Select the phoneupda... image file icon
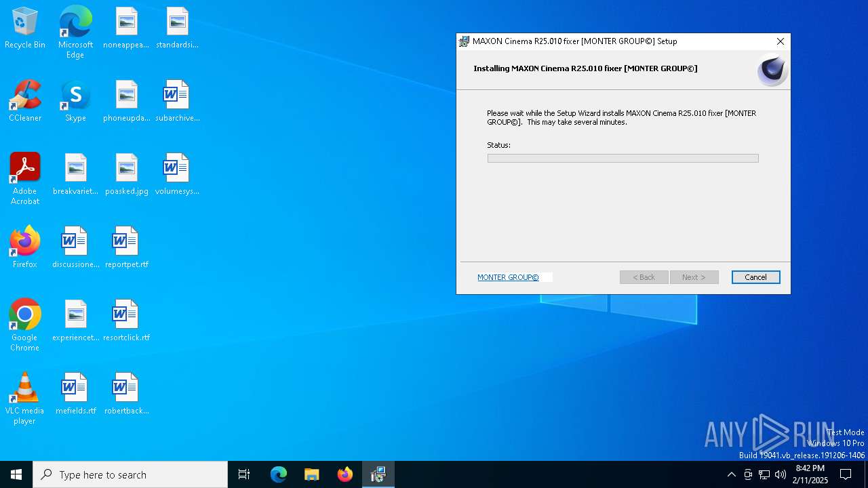Image resolution: width=868 pixels, height=488 pixels. (x=126, y=102)
